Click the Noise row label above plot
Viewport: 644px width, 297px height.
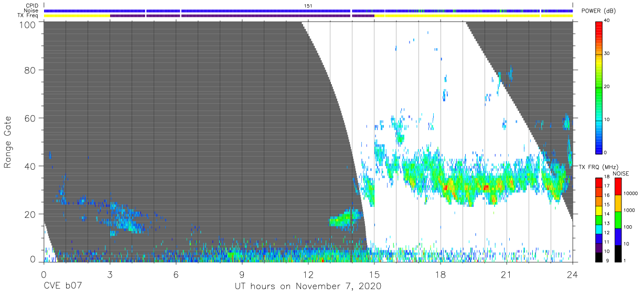(x=31, y=10)
